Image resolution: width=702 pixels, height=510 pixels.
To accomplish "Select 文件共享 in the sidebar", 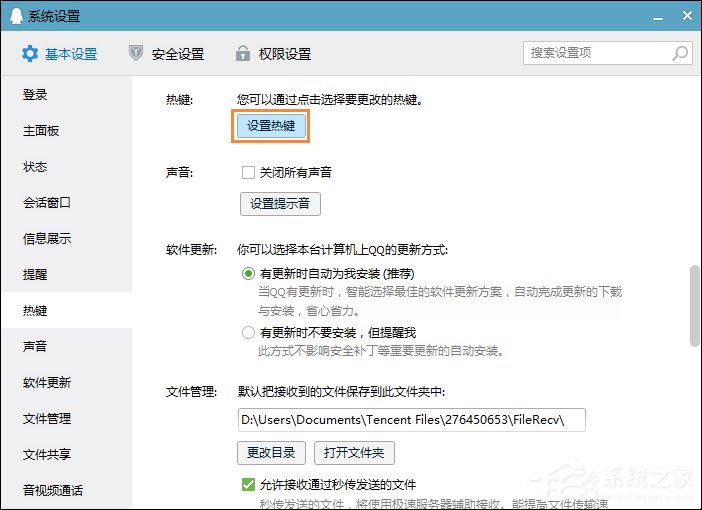I will 67,454.
